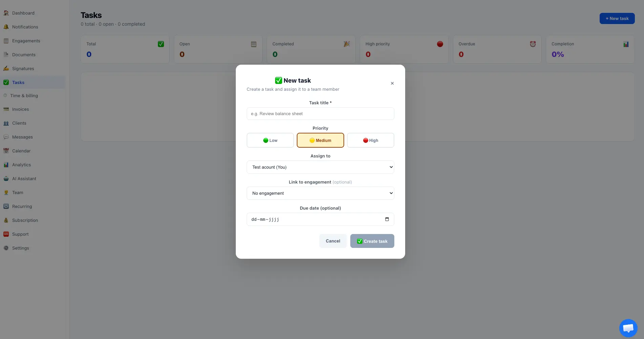View the Completion percentage card
The image size is (644, 339).
point(590,49)
